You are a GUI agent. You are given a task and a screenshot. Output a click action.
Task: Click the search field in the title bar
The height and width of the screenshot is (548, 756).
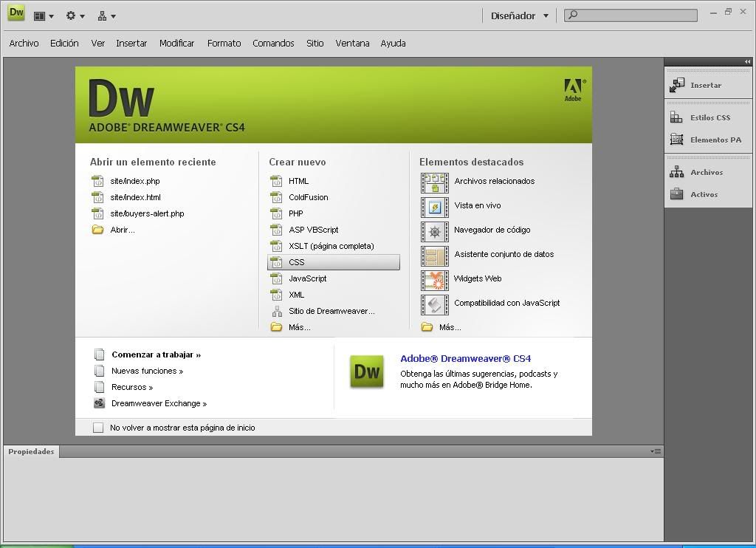pyautogui.click(x=630, y=15)
